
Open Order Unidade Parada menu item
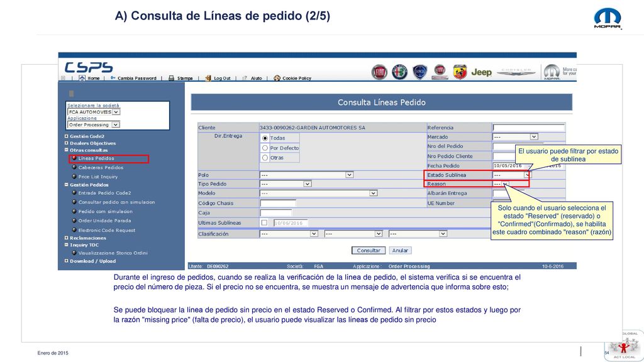click(x=105, y=221)
